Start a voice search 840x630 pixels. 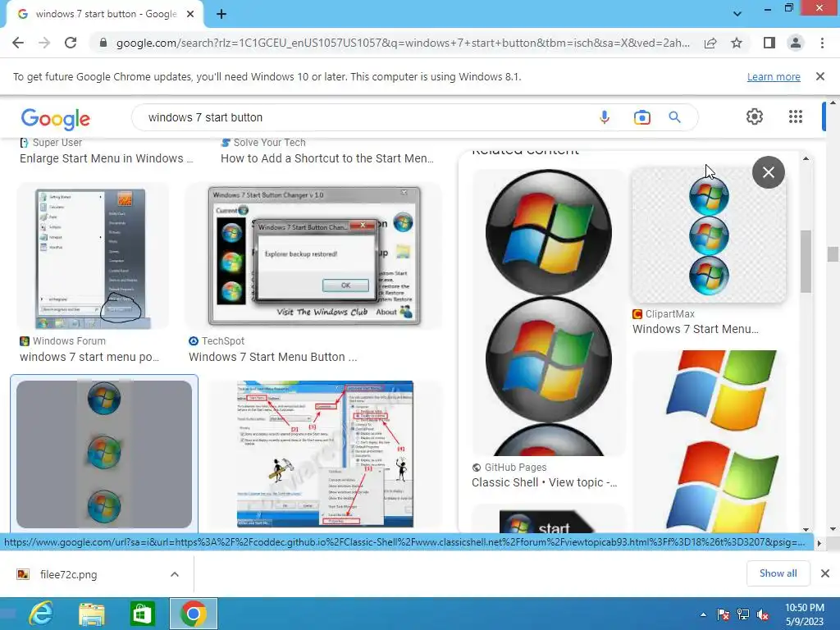(x=605, y=117)
